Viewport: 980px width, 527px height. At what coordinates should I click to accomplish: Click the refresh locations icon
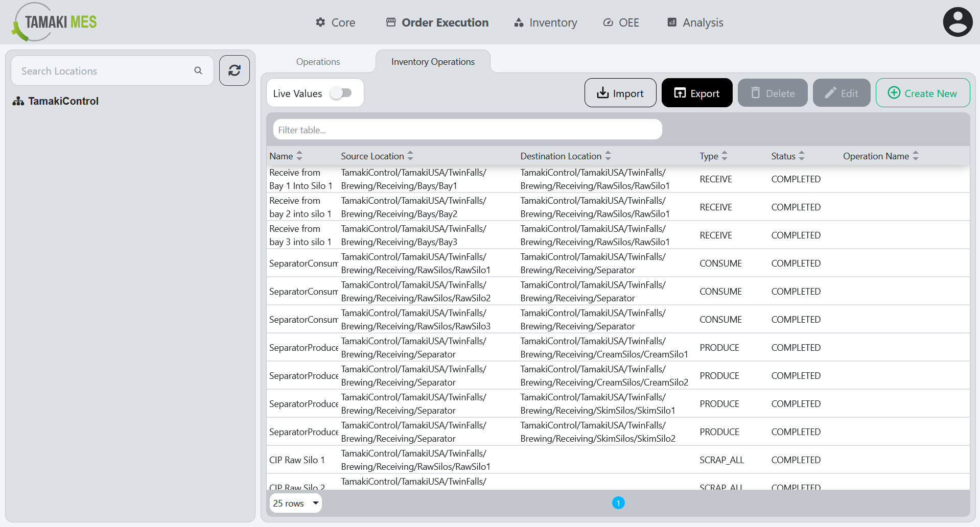[234, 70]
